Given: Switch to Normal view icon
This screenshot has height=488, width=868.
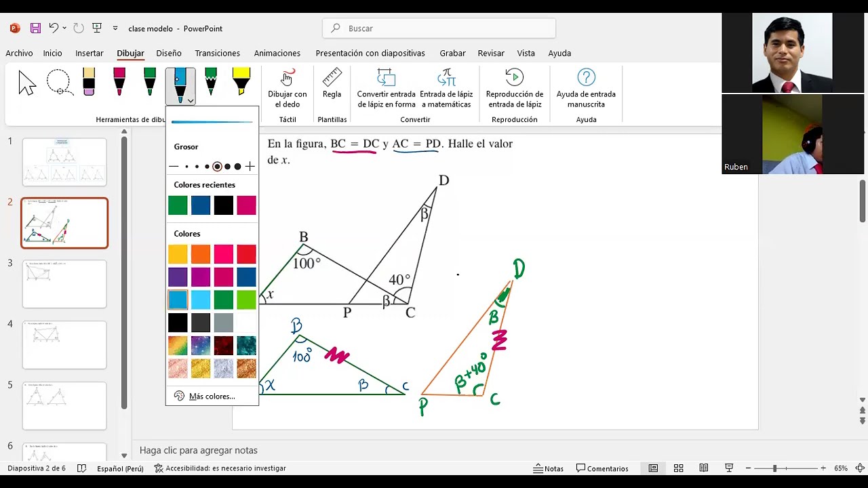Looking at the screenshot, I should (653, 468).
